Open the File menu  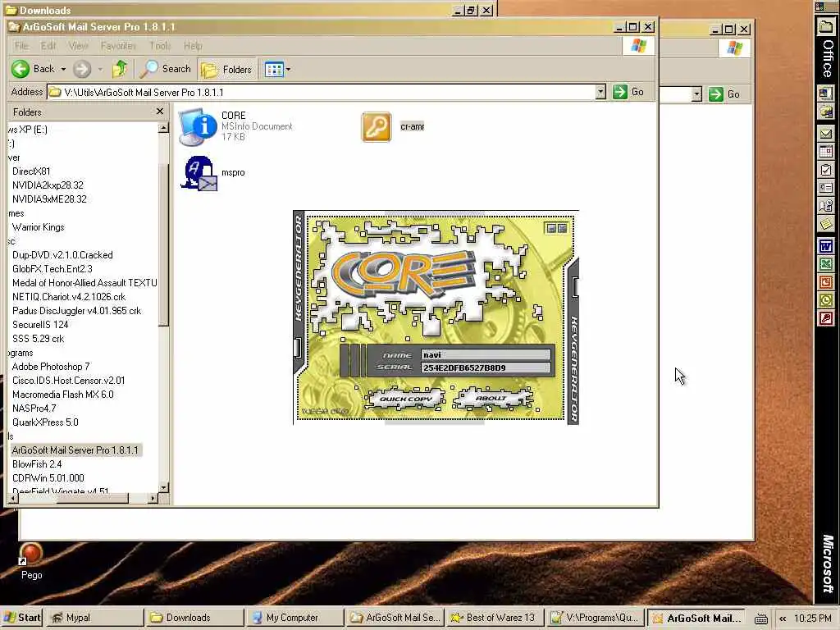coord(21,46)
